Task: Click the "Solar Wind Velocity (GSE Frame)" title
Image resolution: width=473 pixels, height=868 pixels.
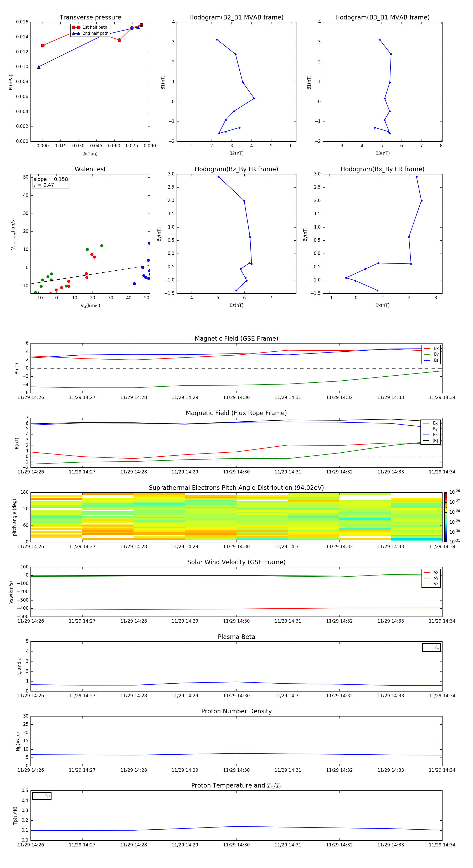Action: point(236,562)
